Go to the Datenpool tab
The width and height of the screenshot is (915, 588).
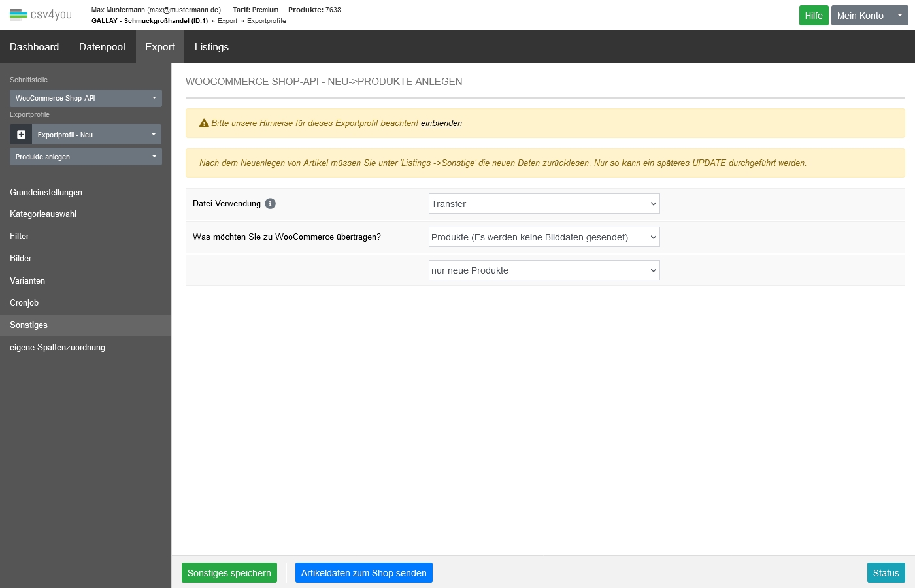click(102, 47)
